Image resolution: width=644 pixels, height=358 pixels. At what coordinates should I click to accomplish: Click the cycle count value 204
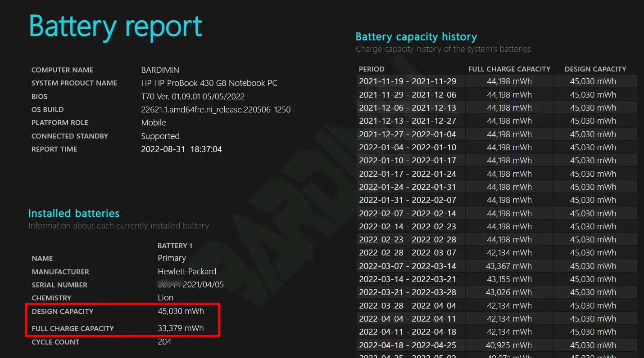[x=164, y=342]
